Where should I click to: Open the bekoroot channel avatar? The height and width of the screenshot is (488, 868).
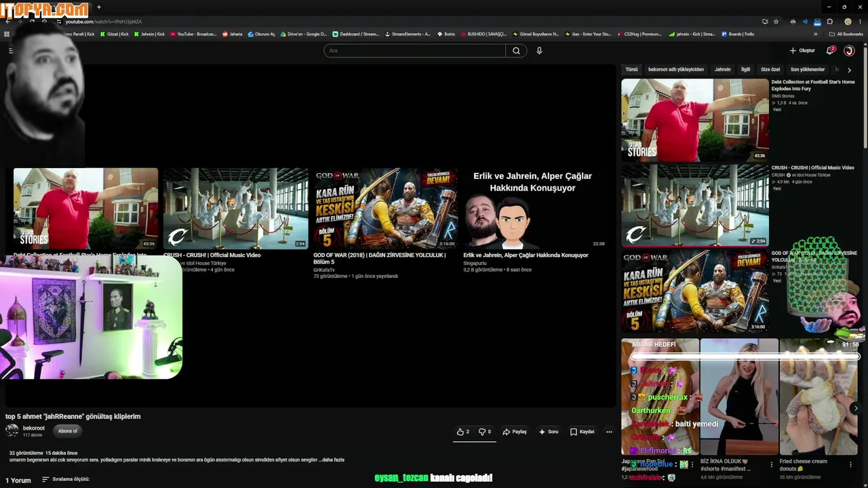(12, 430)
